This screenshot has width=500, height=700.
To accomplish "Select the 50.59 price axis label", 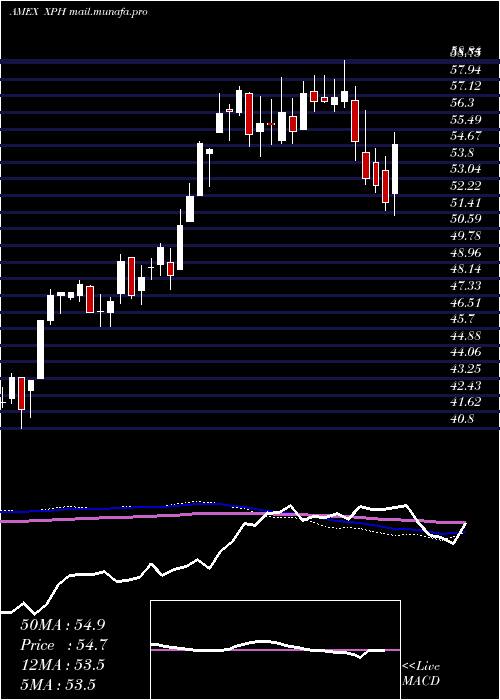I will click(x=466, y=219).
